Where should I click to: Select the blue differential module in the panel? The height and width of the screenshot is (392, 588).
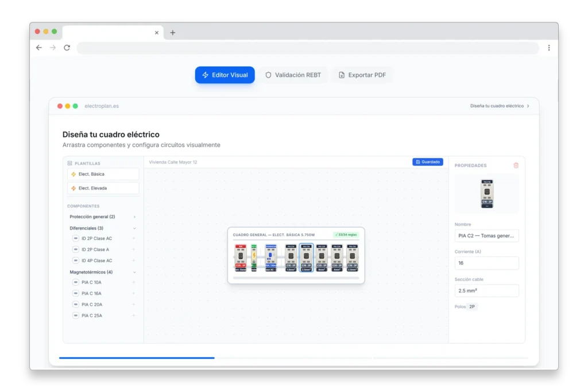(271, 258)
